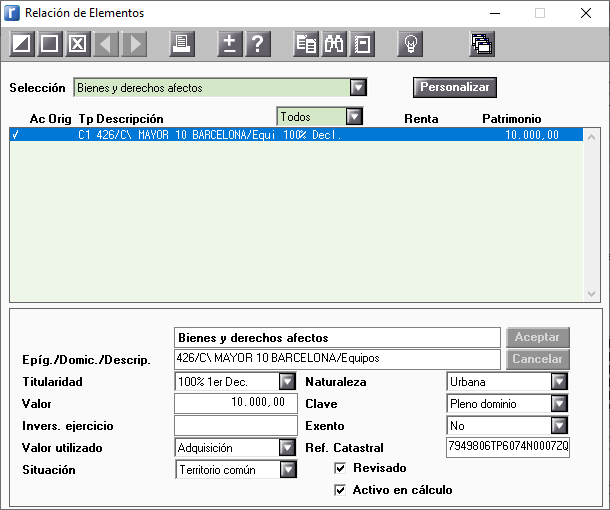This screenshot has width=610, height=510.
Task: Minimize the Relación de Elementos window
Action: coord(495,13)
